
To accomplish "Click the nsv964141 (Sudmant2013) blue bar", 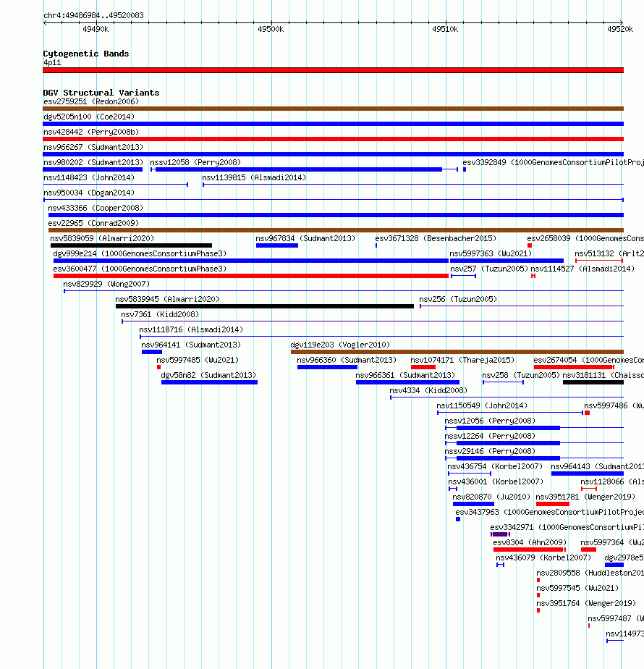I will click(x=152, y=352).
